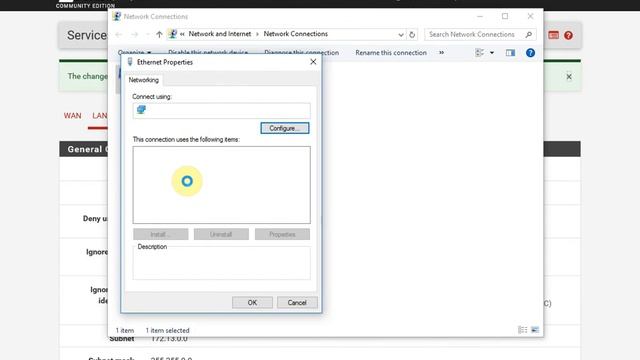Click Network and Internet breadcrumb

coord(220,34)
